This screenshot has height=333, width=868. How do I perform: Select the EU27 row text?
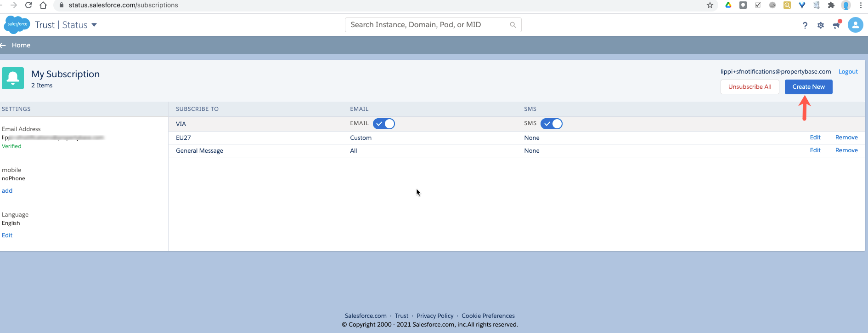coord(183,138)
